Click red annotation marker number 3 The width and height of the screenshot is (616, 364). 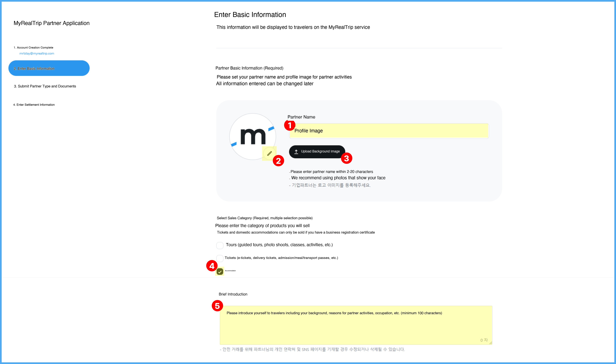point(346,158)
